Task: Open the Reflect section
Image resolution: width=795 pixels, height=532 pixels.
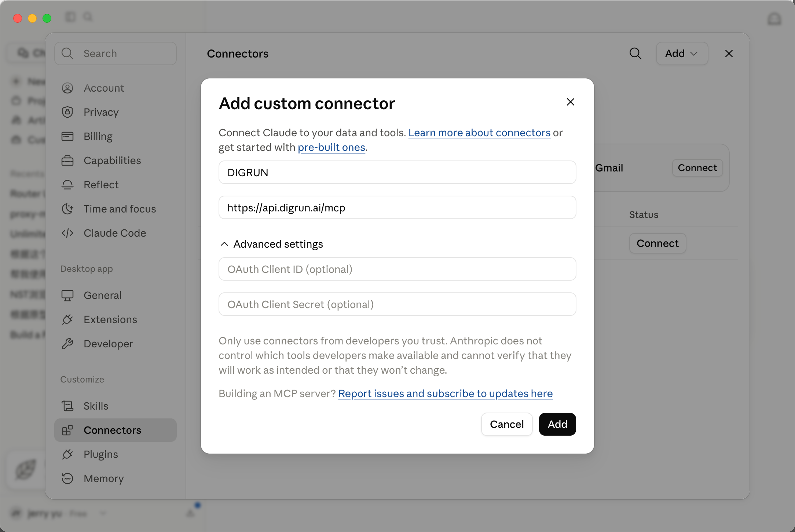Action: click(115, 185)
